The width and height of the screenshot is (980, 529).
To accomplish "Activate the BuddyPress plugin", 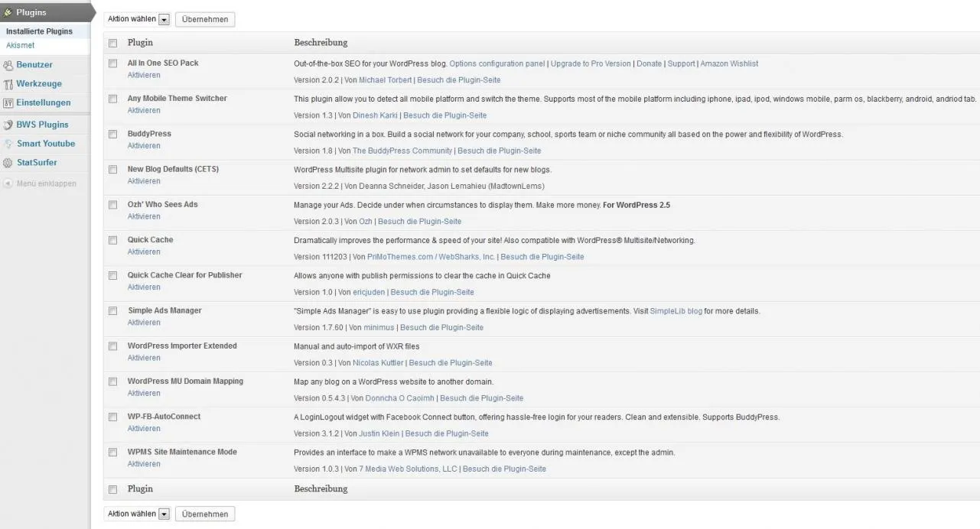I will tap(144, 145).
